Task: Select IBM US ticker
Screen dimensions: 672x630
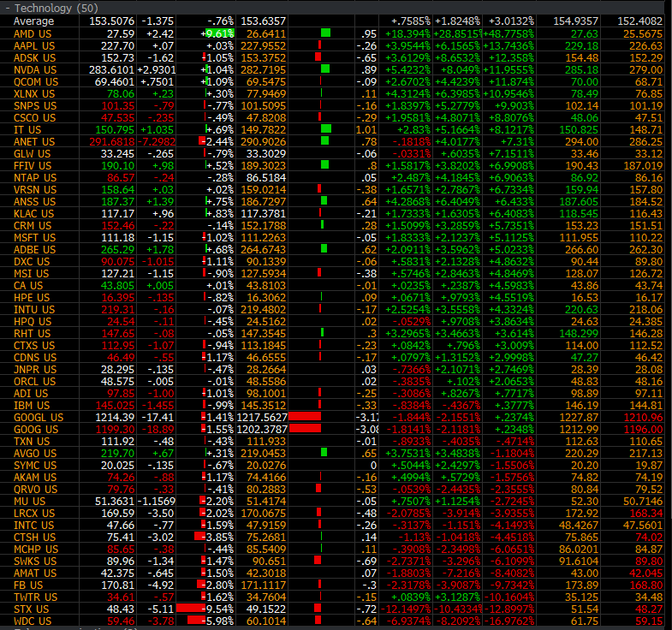Action: coord(32,406)
